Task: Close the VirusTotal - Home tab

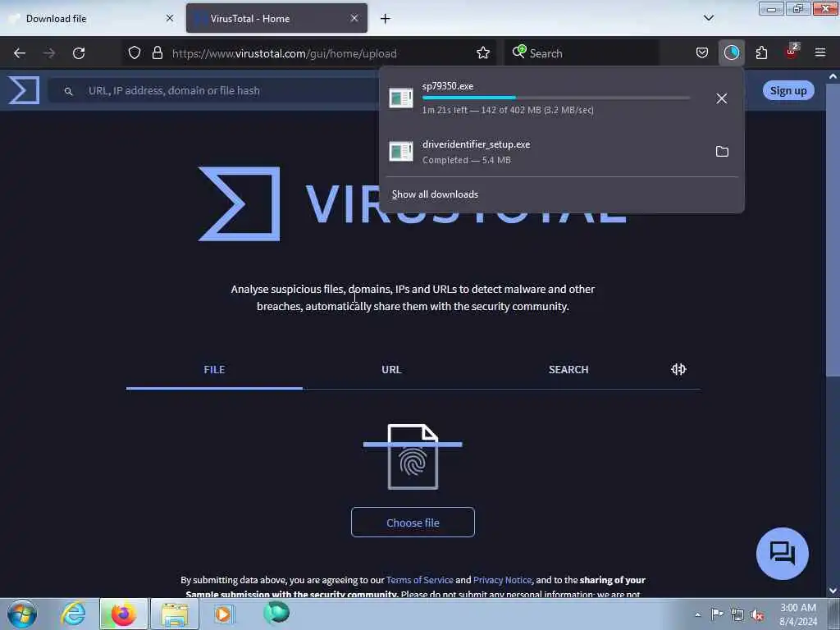Action: tap(354, 18)
